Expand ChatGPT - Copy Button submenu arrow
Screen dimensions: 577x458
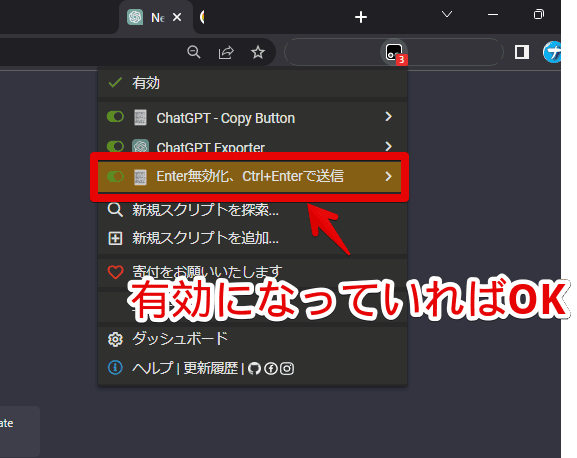coord(388,117)
